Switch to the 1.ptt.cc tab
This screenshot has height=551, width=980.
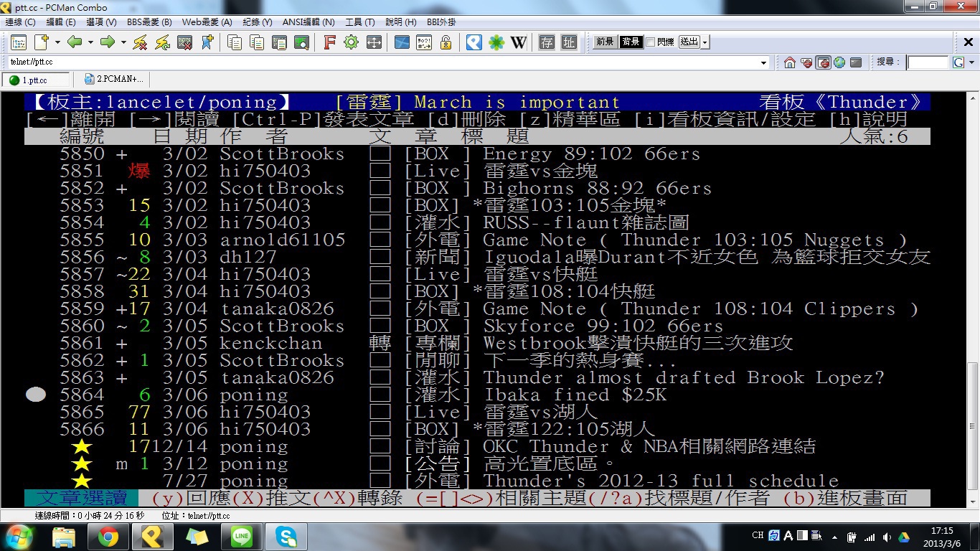tap(36, 80)
